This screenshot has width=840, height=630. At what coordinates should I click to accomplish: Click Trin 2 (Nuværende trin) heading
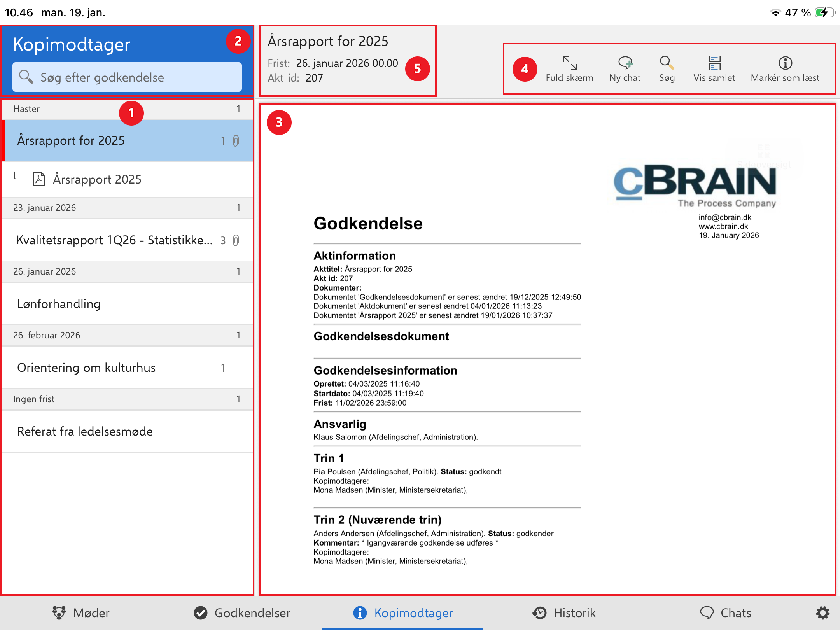pos(378,520)
